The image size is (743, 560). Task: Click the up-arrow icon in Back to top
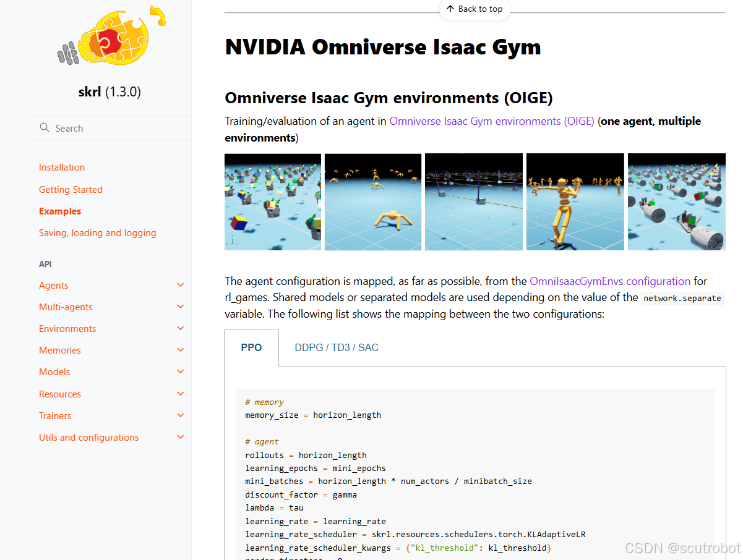point(450,9)
